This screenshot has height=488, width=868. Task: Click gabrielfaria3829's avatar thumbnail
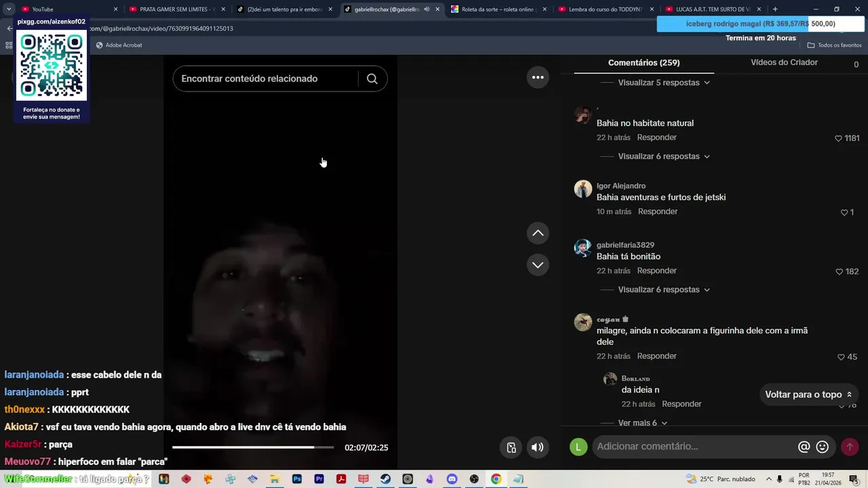tap(583, 248)
